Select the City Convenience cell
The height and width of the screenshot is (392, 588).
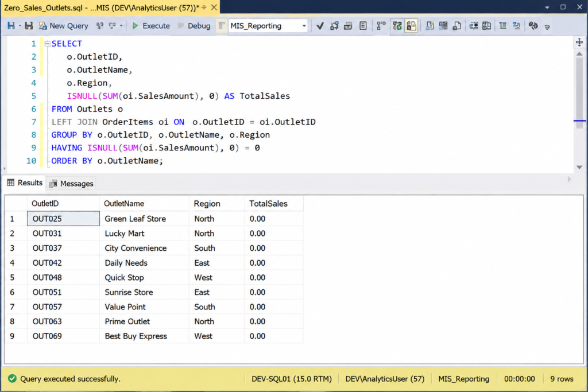click(x=144, y=248)
